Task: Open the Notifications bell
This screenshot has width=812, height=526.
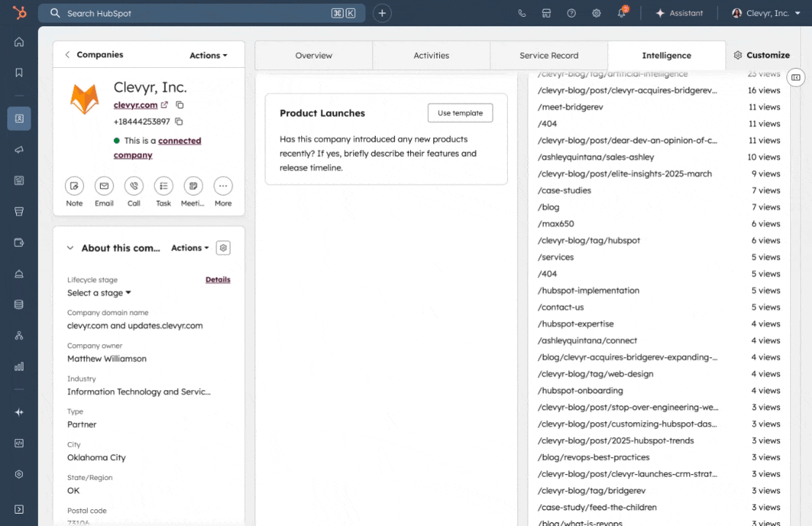Action: (622, 13)
